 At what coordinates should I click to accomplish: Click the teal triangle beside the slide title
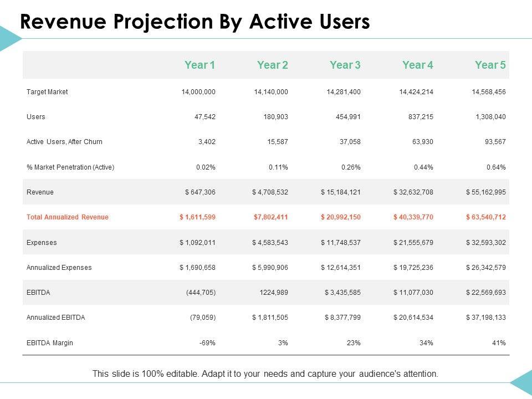[x=8, y=39]
